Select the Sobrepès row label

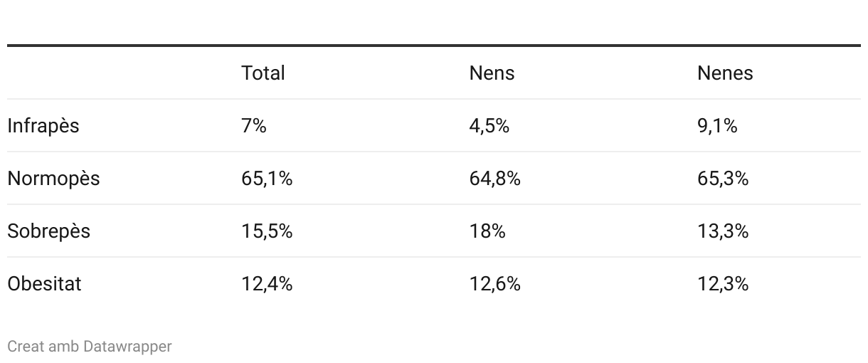pos(48,231)
